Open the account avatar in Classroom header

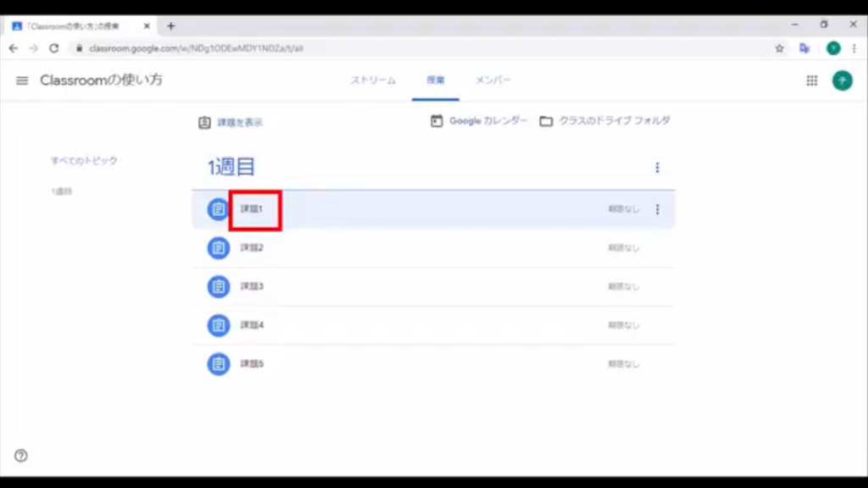[x=842, y=80]
